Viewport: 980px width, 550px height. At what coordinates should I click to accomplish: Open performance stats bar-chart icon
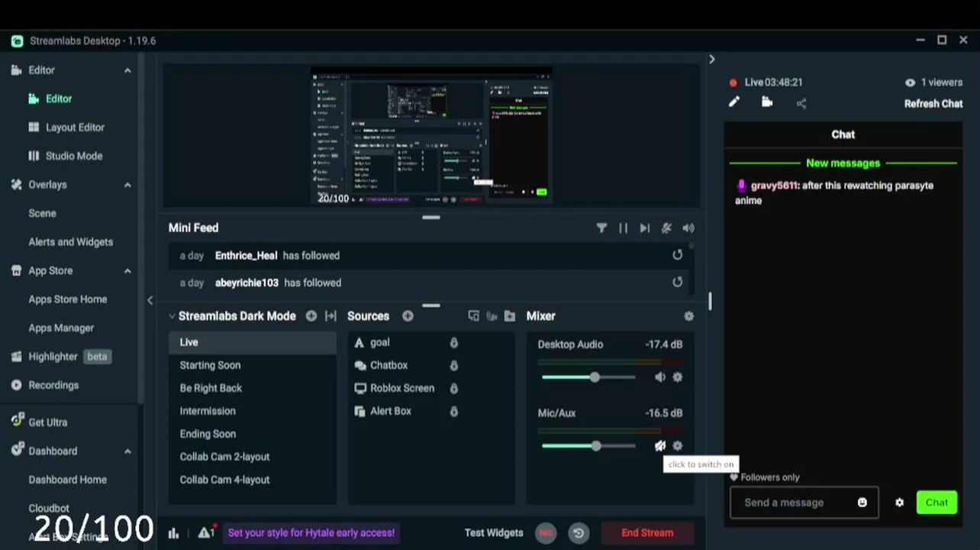[x=173, y=533]
